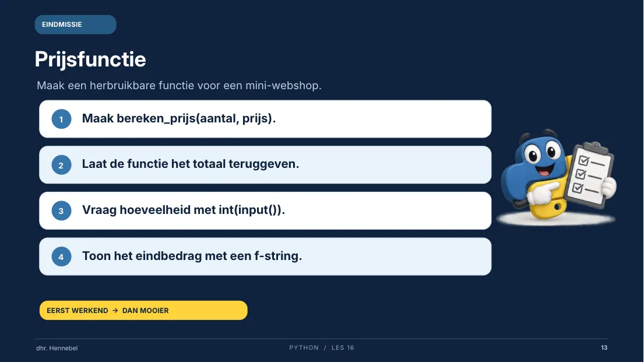This screenshot has height=362, width=644.
Task: Click the dhr. Hennebel author name
Action: [57, 348]
